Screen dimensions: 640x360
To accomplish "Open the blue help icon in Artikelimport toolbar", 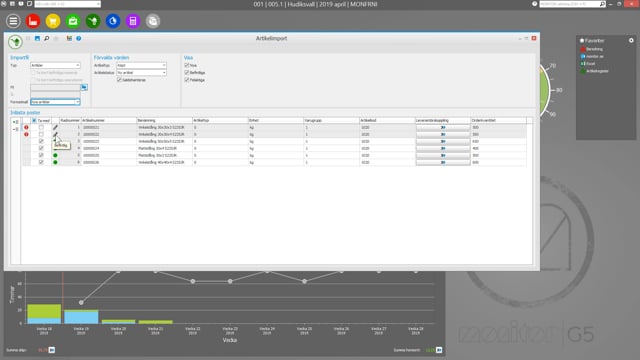I will pos(78,38).
